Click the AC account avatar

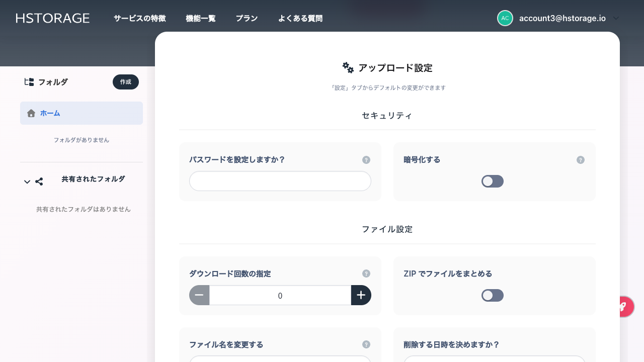(x=505, y=18)
